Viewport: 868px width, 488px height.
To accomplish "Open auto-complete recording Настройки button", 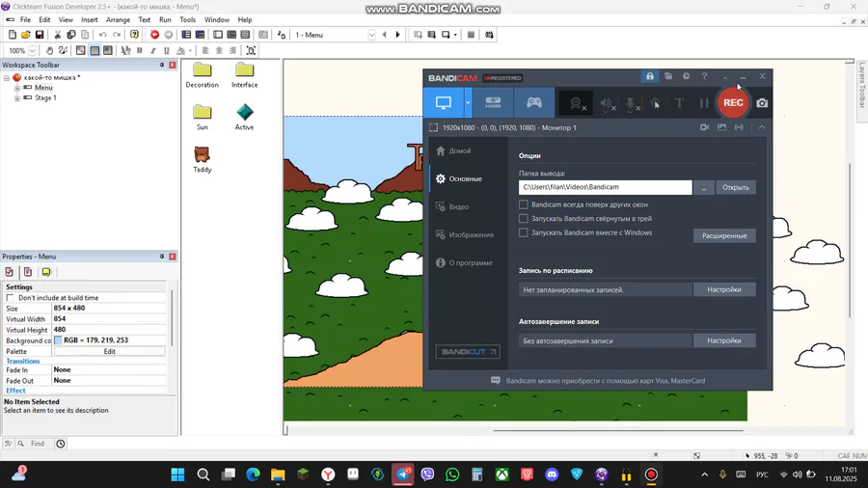I will point(724,340).
